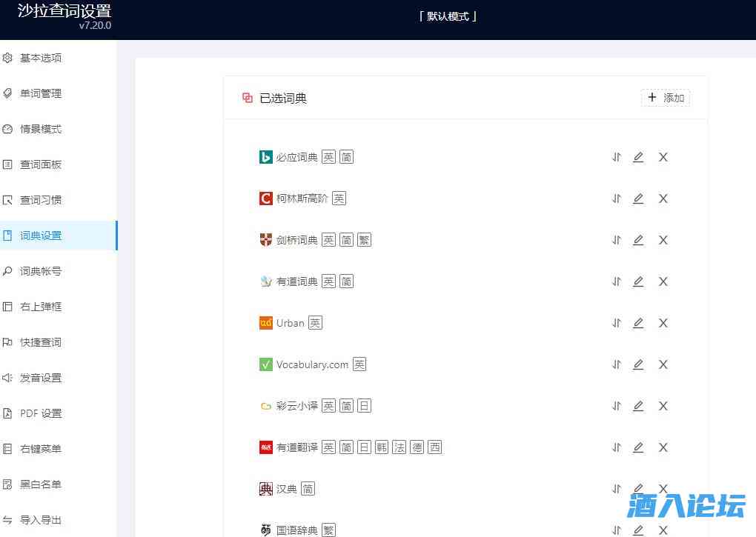Image resolution: width=756 pixels, height=537 pixels.
Task: Remove 剑桥词典 from the list
Action: (663, 240)
